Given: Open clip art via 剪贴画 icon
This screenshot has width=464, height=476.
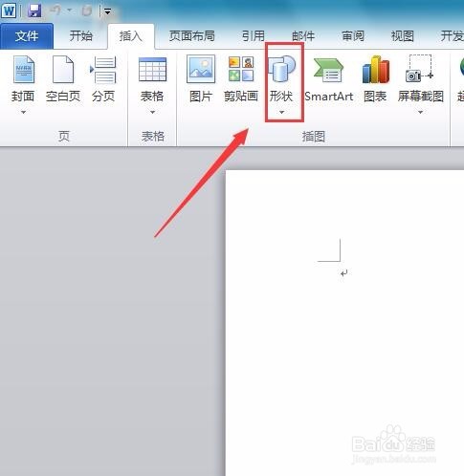Looking at the screenshot, I should tap(241, 69).
